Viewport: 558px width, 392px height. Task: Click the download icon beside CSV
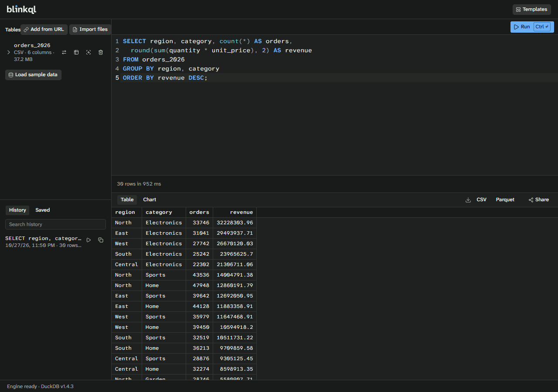468,200
